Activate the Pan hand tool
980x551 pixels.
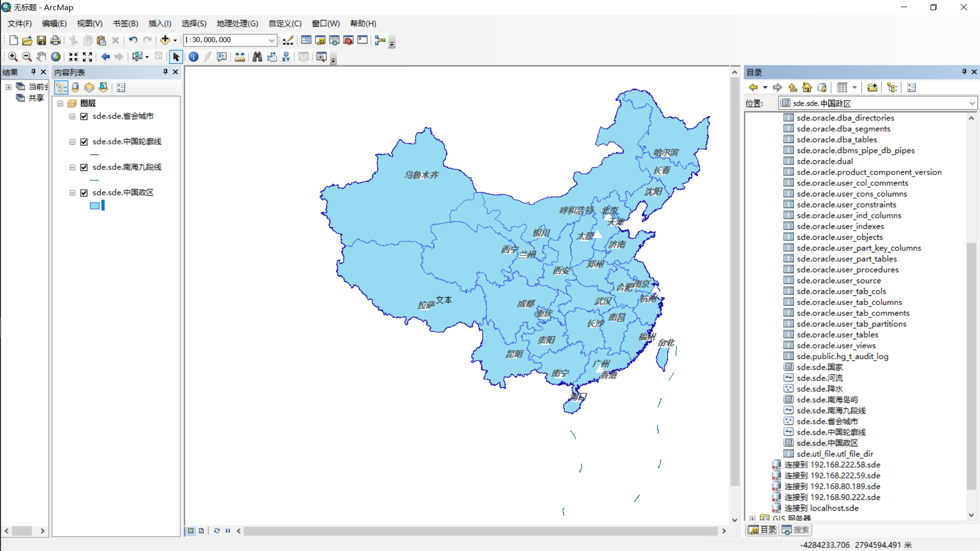click(x=41, y=57)
